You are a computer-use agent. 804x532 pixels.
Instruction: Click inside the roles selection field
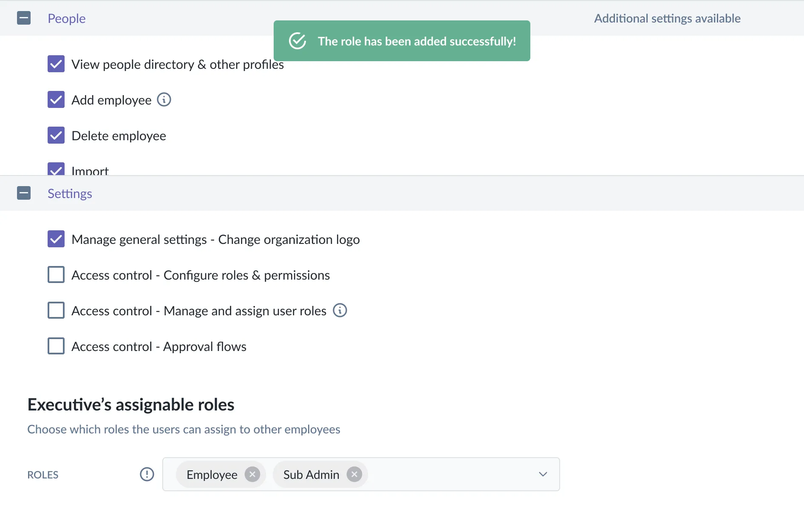pyautogui.click(x=450, y=474)
